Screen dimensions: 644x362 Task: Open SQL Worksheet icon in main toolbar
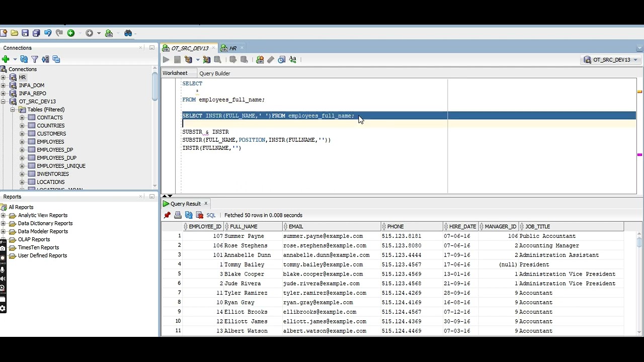click(109, 33)
